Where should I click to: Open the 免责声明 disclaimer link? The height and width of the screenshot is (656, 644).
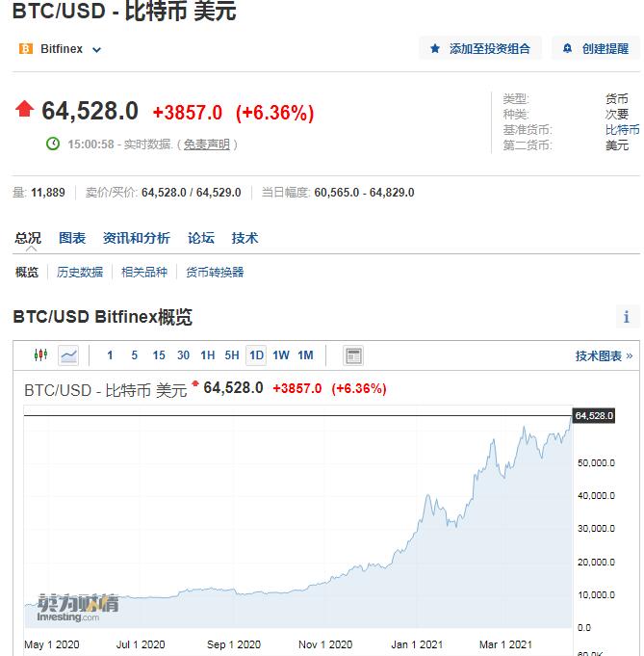click(207, 144)
